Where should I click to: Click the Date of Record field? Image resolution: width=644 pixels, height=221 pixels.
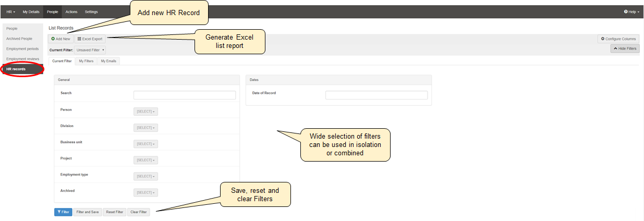point(376,95)
